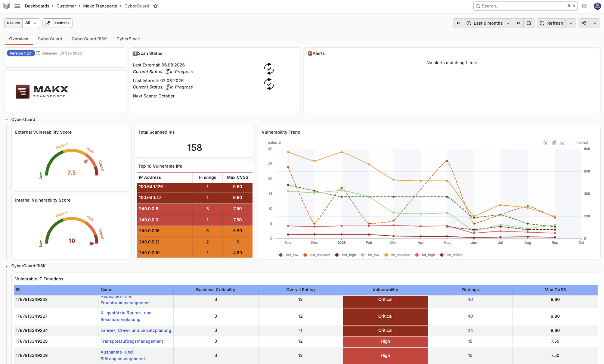Viewport: 604px width, 364px height.
Task: Open the refresh interval dropdown arrow
Action: [x=571, y=23]
